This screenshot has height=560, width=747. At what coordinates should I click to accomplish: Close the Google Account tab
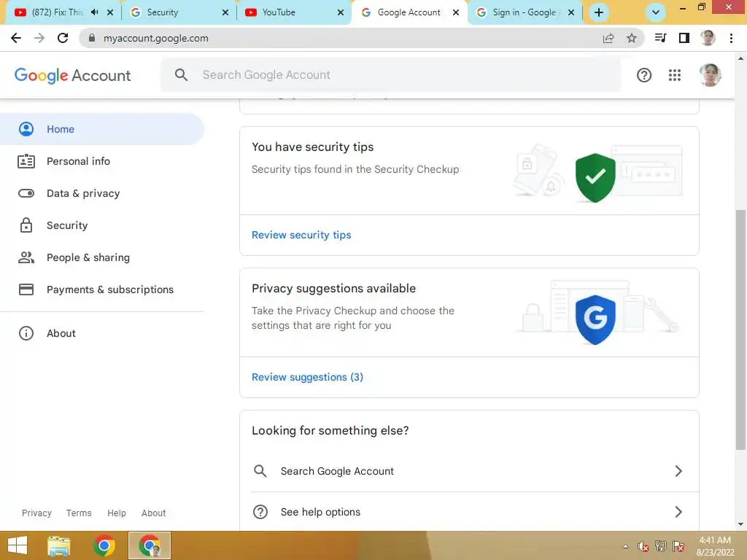tap(456, 12)
